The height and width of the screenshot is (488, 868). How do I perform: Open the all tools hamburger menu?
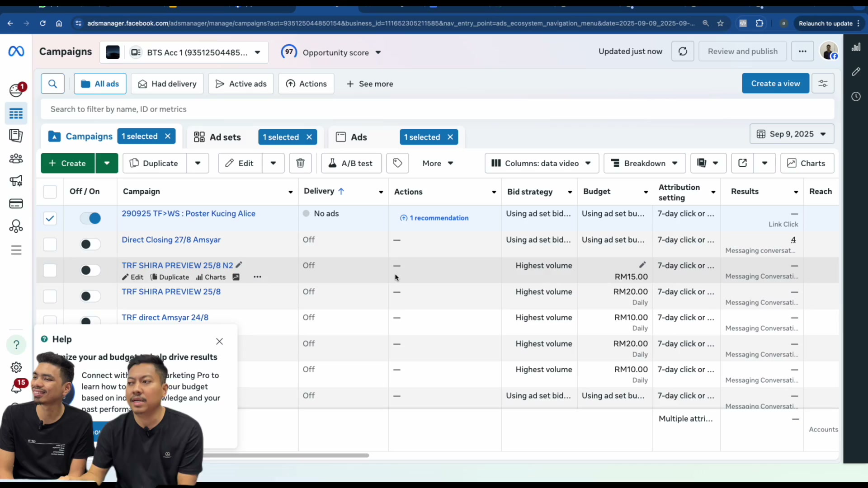coord(16,250)
